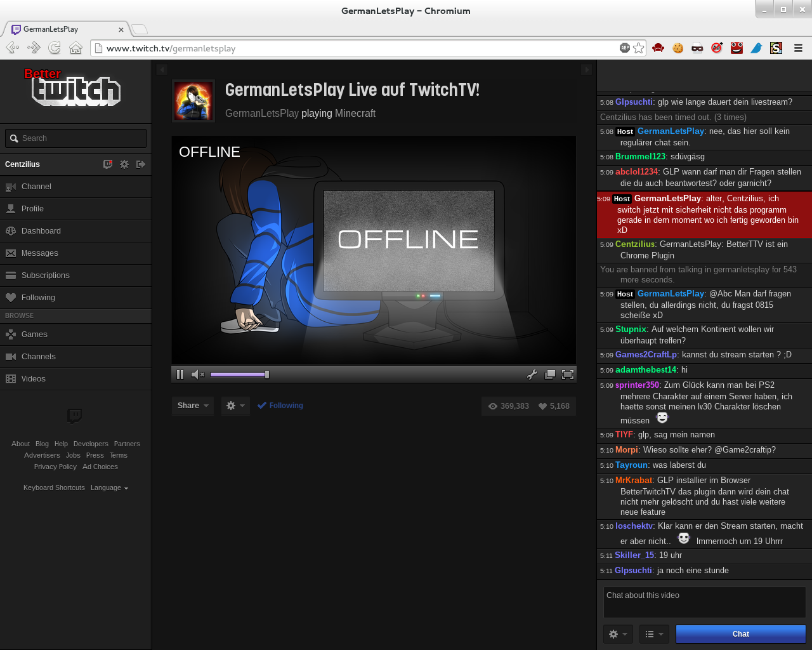Screen dimensions: 812x650
Task: Open Dashboard in the sidebar
Action: [x=41, y=231]
